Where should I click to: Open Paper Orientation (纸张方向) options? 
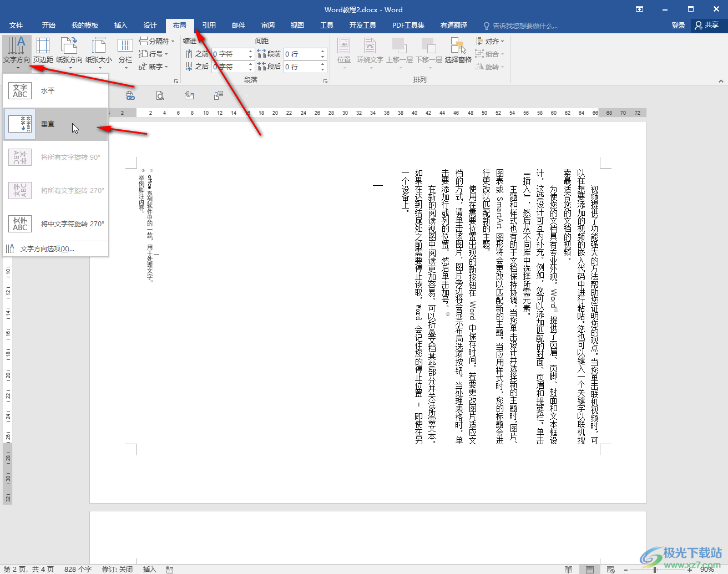pos(69,53)
